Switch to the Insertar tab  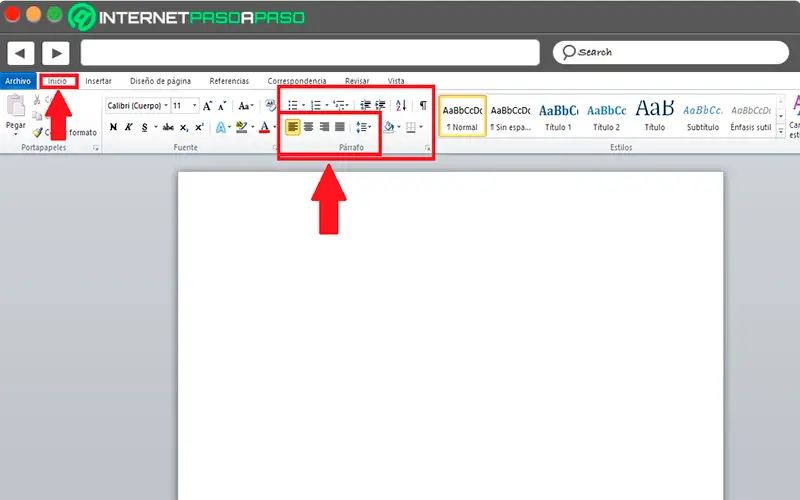98,81
